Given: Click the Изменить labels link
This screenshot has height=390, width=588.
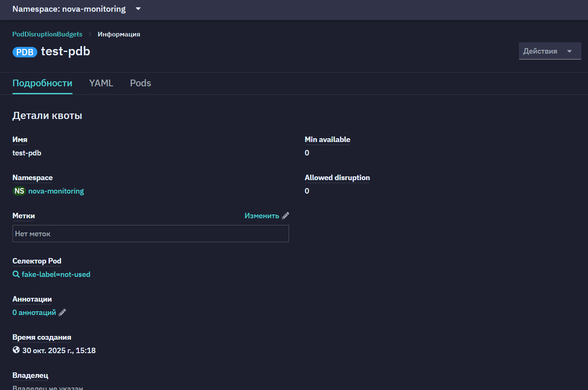Looking at the screenshot, I should pyautogui.click(x=262, y=216).
